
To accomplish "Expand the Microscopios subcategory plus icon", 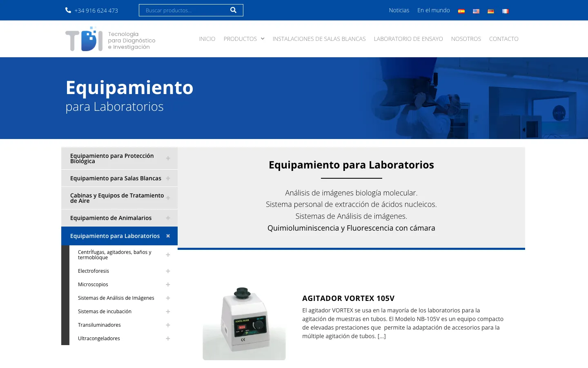I will point(168,285).
